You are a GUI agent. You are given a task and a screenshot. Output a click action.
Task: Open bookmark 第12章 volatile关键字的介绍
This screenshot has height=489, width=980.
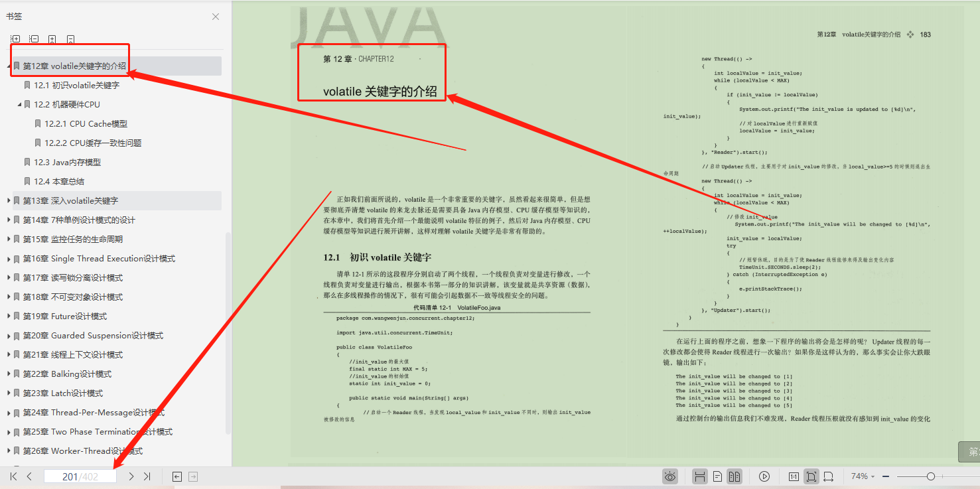point(74,66)
